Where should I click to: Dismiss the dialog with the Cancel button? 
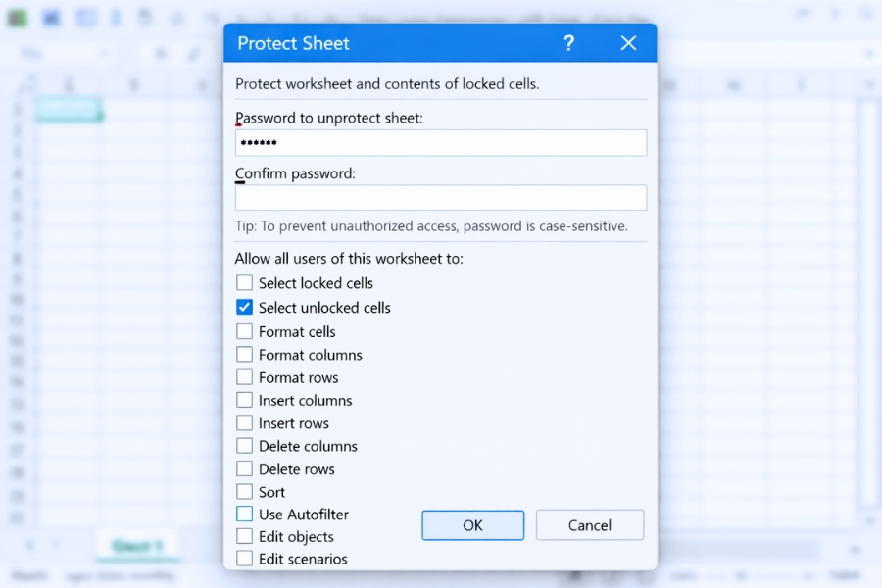[590, 525]
